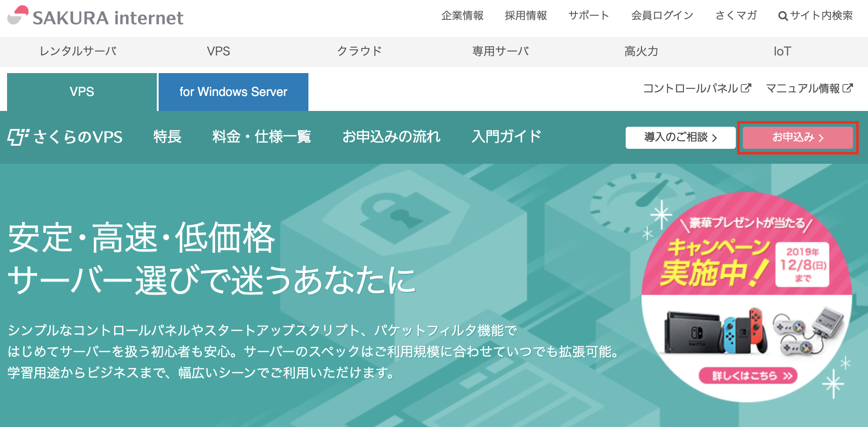Click the external link icon beside マニュアル情報
The width and height of the screenshot is (868, 427).
pyautogui.click(x=848, y=88)
